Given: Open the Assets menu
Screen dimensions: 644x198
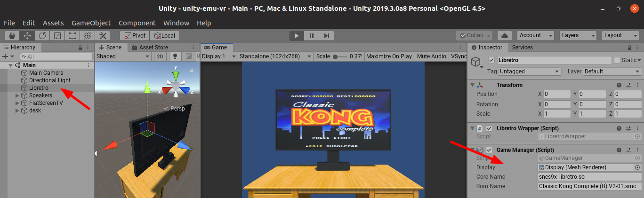Looking at the screenshot, I should point(53,23).
